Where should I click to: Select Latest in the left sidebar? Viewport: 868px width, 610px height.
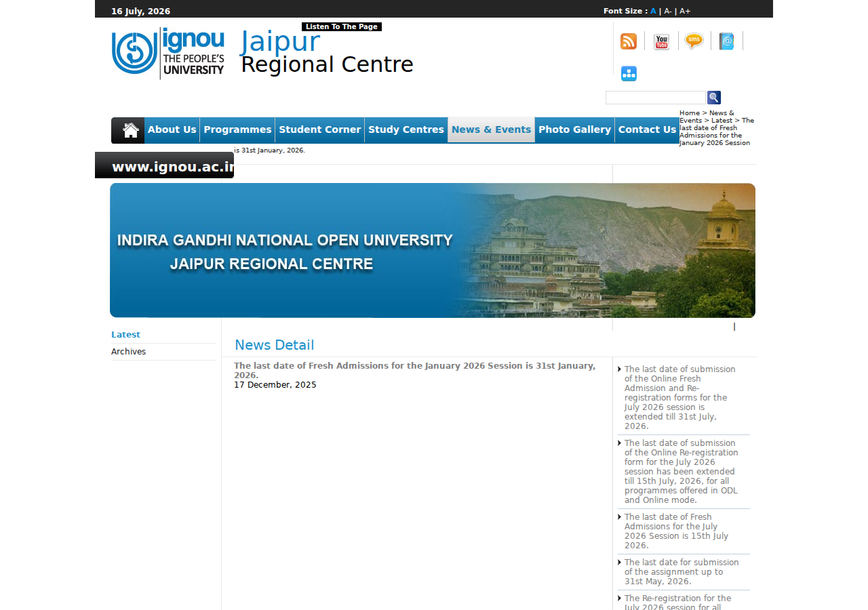pyautogui.click(x=125, y=335)
